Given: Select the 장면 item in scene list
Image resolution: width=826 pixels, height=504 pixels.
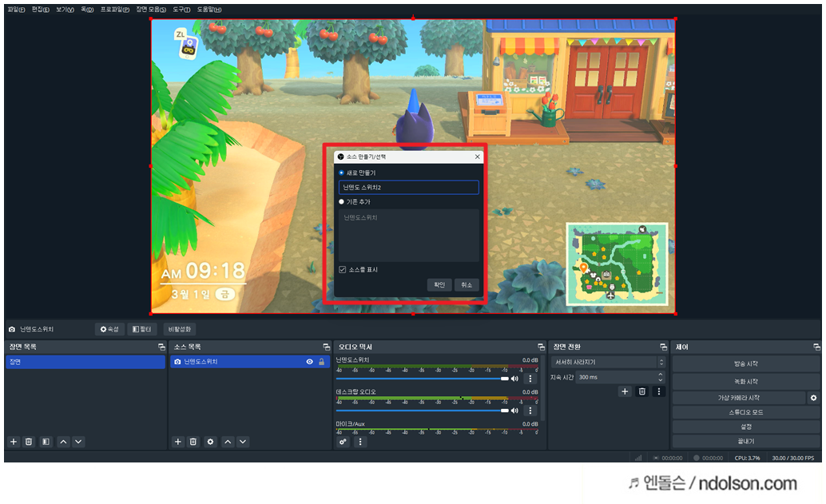Looking at the screenshot, I should pos(85,362).
